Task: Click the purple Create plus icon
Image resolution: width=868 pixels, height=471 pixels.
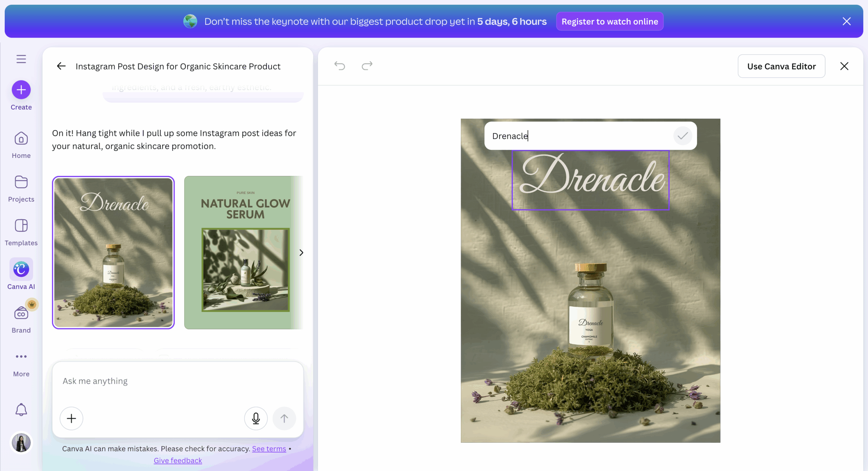Action: (x=21, y=90)
